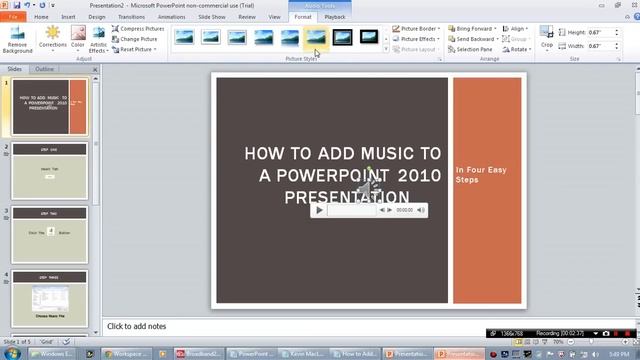Select slide 2 thumbnail
640x360 pixels.
49,171
